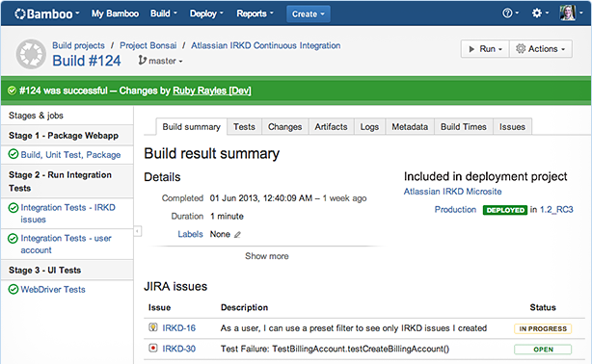592x364 pixels.
Task: Open the Actions dropdown menu
Action: pos(541,49)
